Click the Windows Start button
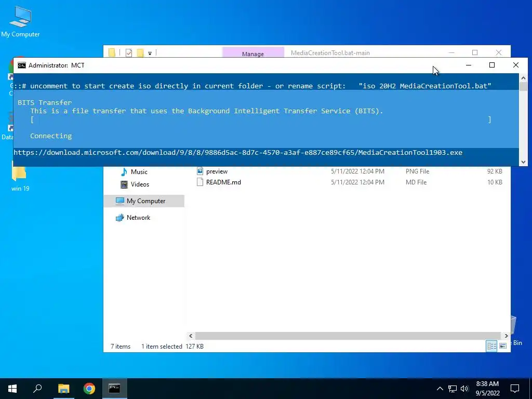This screenshot has height=399, width=532. tap(12, 389)
